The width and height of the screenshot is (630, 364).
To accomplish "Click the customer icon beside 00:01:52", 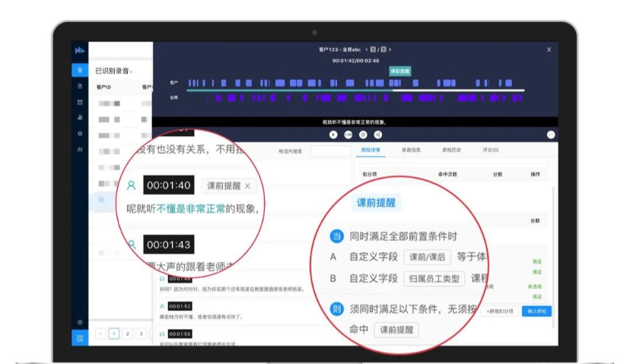I will click(162, 306).
